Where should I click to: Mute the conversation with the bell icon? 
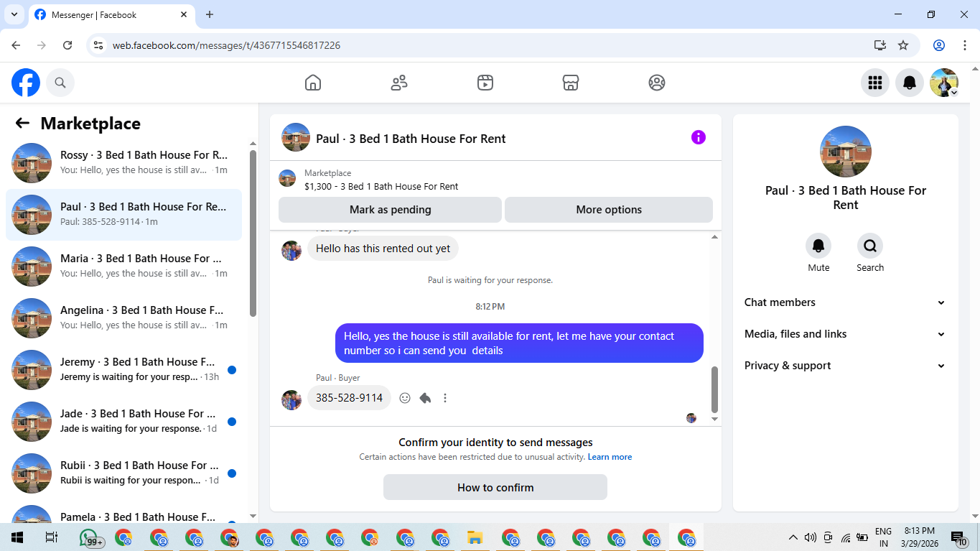click(x=818, y=246)
